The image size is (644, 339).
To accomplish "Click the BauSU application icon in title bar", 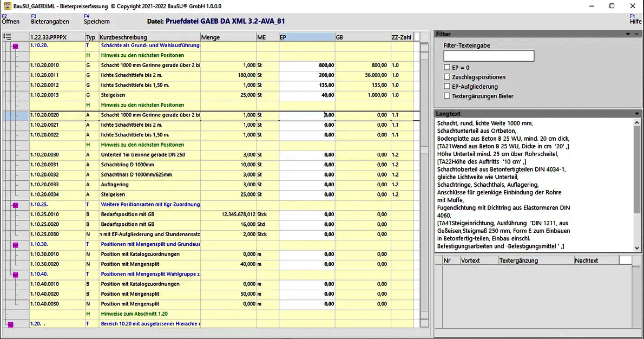I will pos(7,6).
